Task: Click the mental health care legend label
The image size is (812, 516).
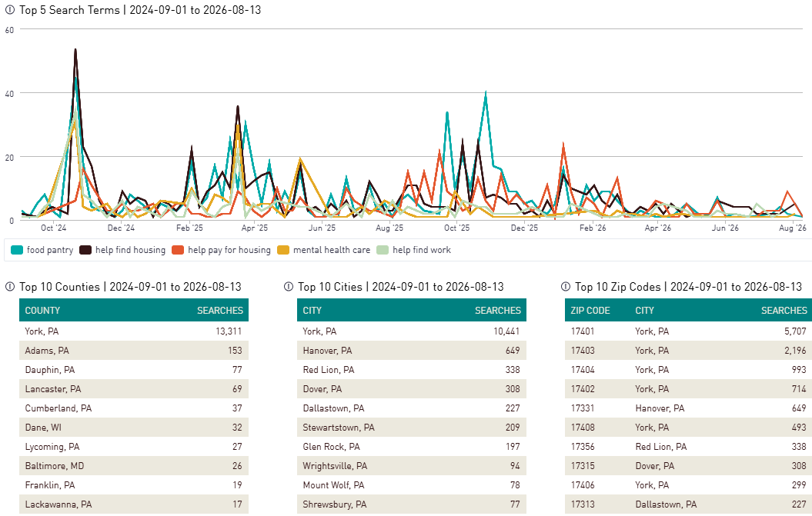Action: tap(332, 250)
